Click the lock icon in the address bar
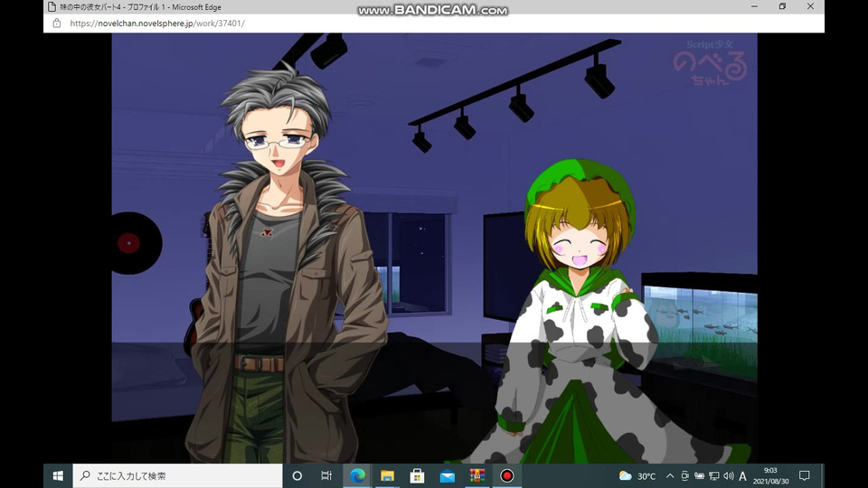Image resolution: width=868 pixels, height=488 pixels. click(56, 23)
